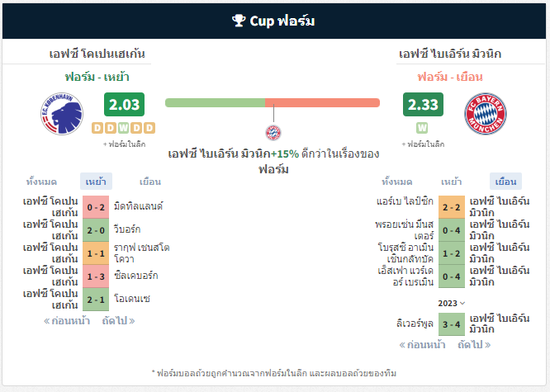Click the last D badge in København's form
The image size is (550, 392).
(x=149, y=128)
